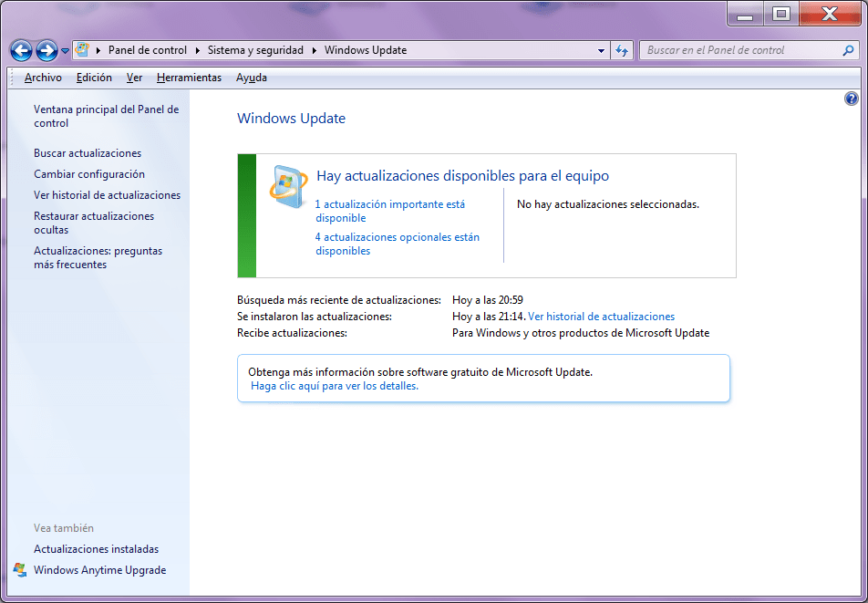The image size is (868, 603).
Task: Click the Para Windows y otros productos text
Action: (581, 333)
